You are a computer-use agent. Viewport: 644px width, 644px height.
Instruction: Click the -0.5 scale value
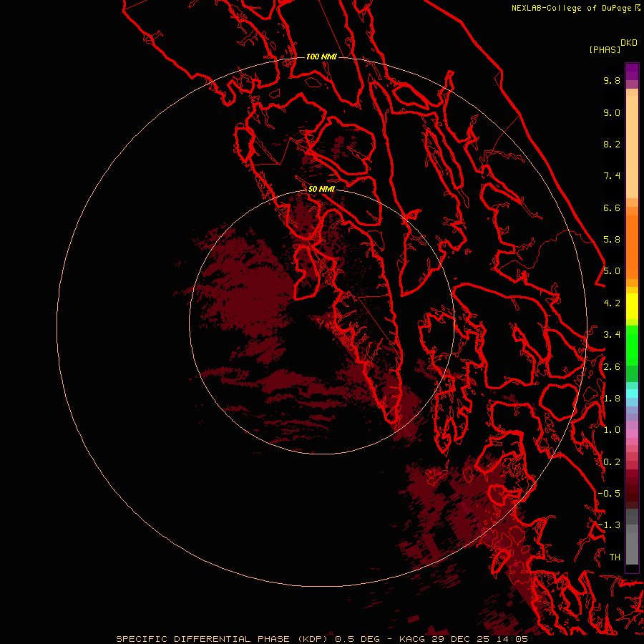click(609, 494)
